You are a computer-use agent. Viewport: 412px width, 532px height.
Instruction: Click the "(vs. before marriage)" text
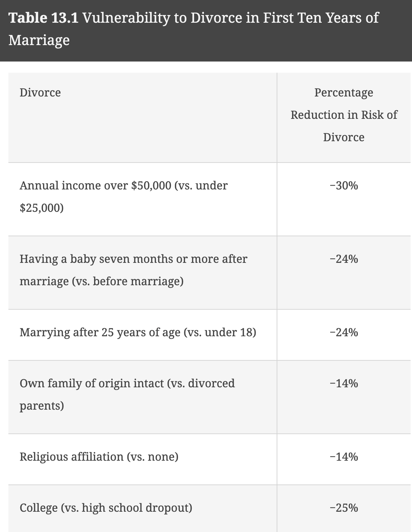128,281
